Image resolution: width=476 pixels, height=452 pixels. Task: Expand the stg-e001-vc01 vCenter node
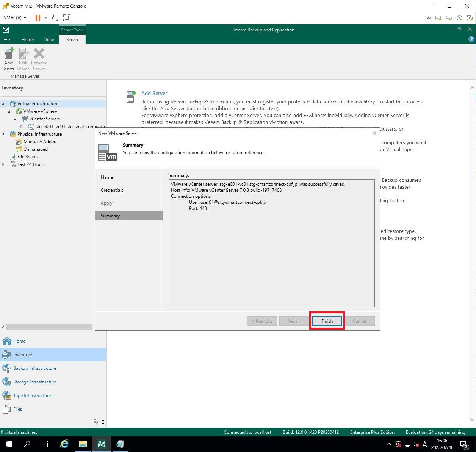pos(22,127)
